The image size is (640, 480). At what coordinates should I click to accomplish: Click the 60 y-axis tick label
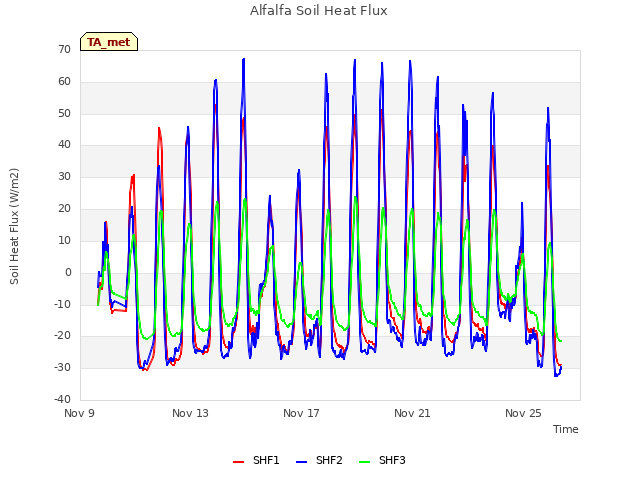coord(64,82)
